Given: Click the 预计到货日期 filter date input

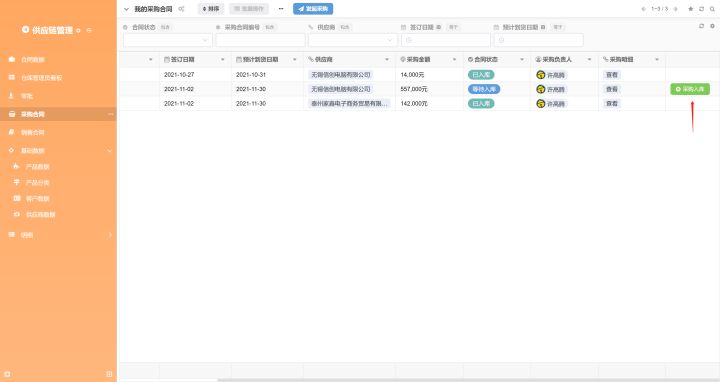Looking at the screenshot, I should point(539,40).
